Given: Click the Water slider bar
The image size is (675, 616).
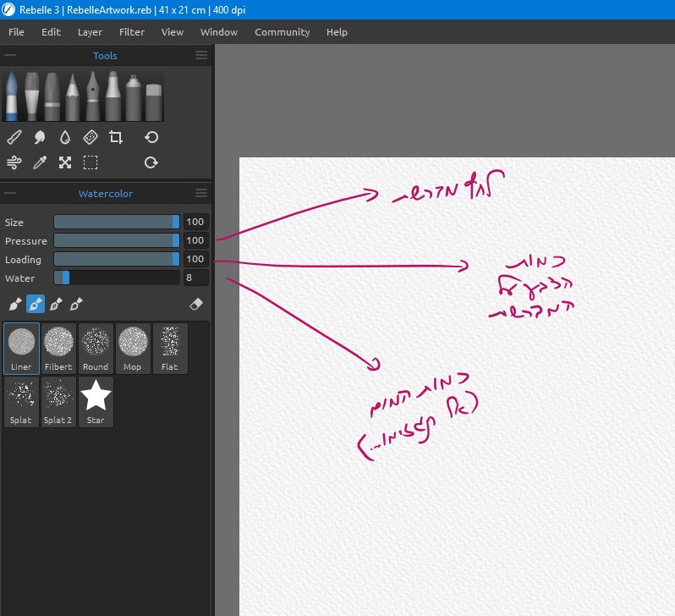Looking at the screenshot, I should click(116, 278).
